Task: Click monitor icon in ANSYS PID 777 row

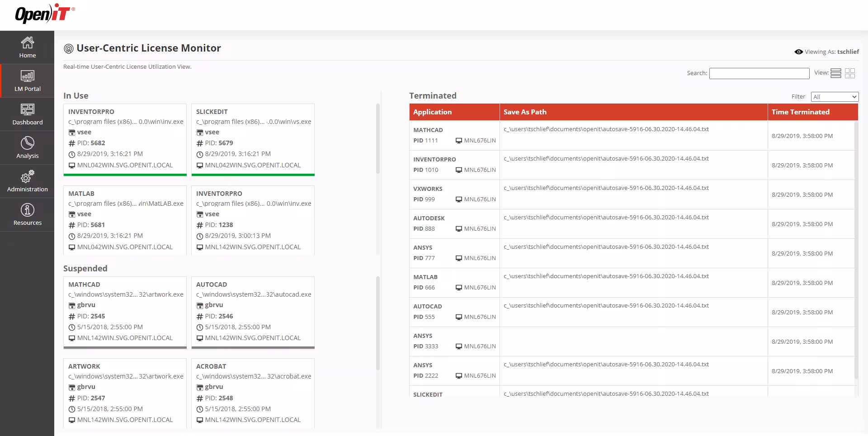Action: pyautogui.click(x=459, y=258)
